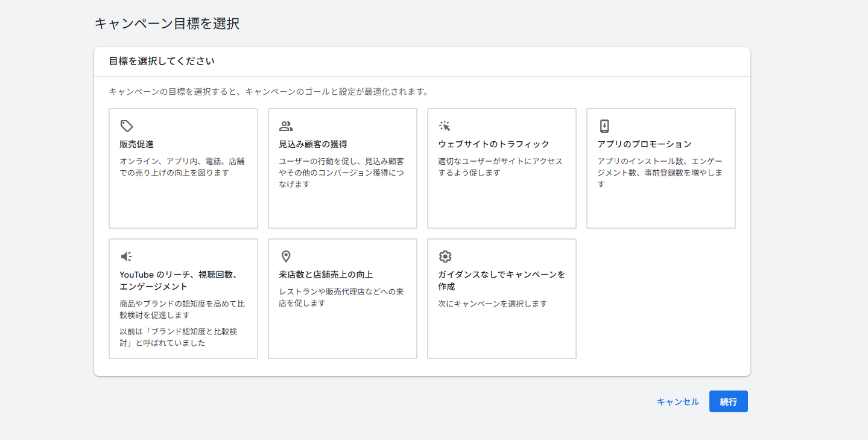Select the 販売促進 goal title
This screenshot has height=440, width=868.
point(137,144)
